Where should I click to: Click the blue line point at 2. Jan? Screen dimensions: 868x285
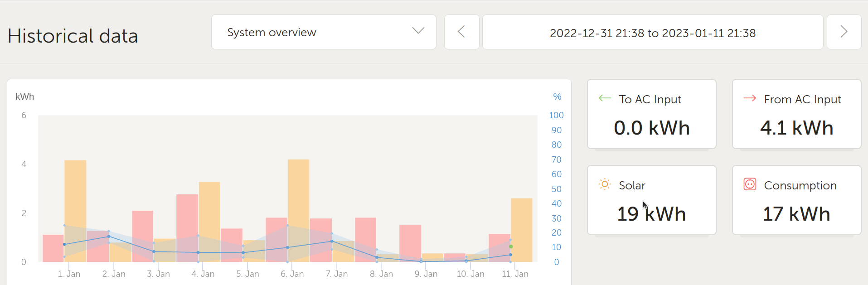(x=109, y=237)
